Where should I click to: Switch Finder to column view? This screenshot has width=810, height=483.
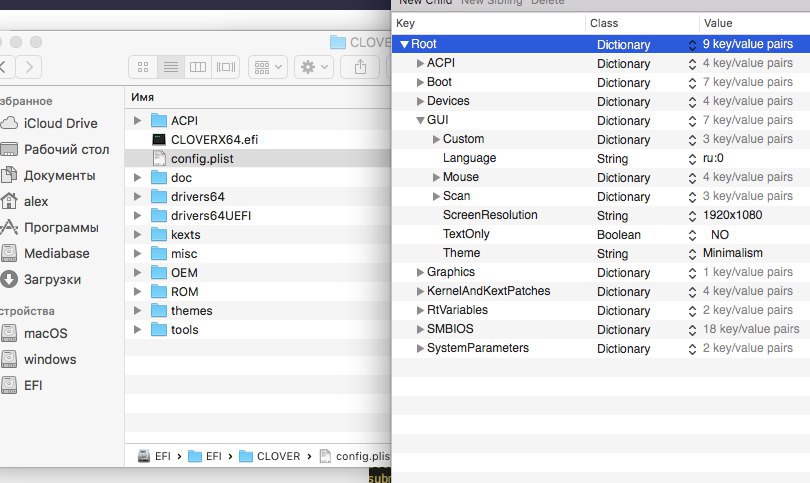pos(198,67)
